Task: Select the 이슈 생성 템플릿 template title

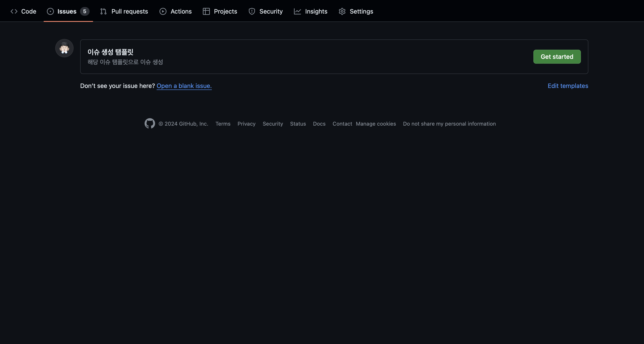Action: (x=110, y=52)
